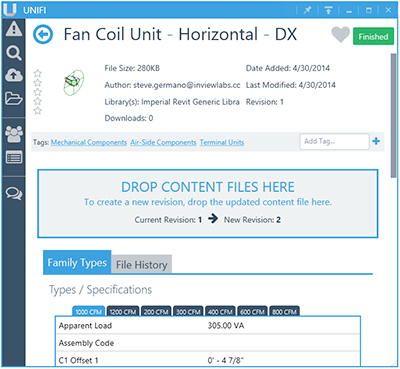Go back with the blue arrow button
Image resolution: width=400 pixels, height=369 pixels.
coord(43,34)
